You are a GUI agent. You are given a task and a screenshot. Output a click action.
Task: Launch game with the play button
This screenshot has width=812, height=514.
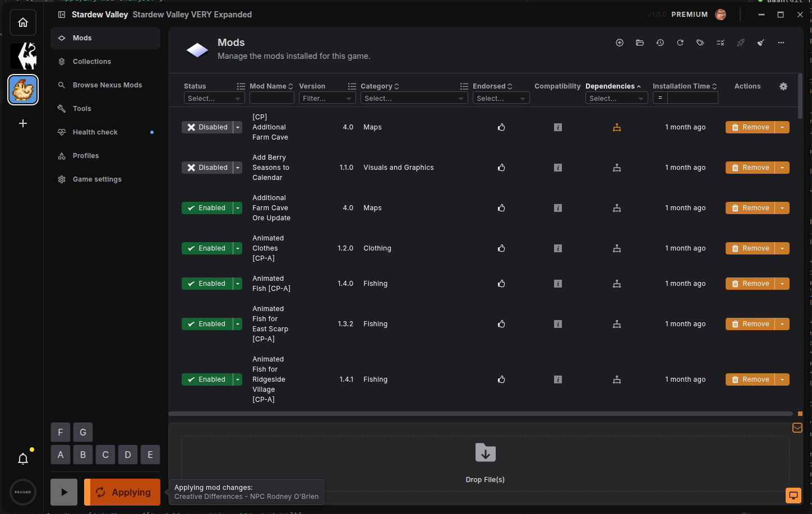coord(64,492)
